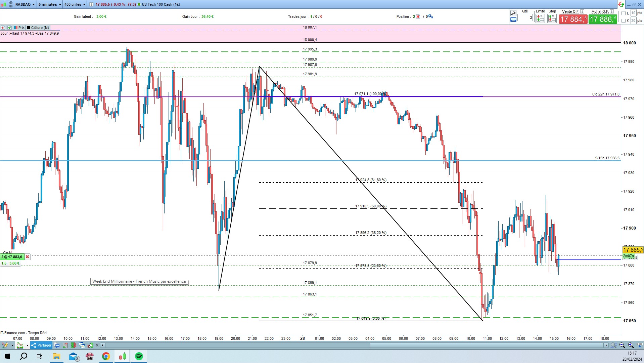The width and height of the screenshot is (644, 363).
Task: Toggle the Clôture (M) series square
Action: tap(29, 28)
